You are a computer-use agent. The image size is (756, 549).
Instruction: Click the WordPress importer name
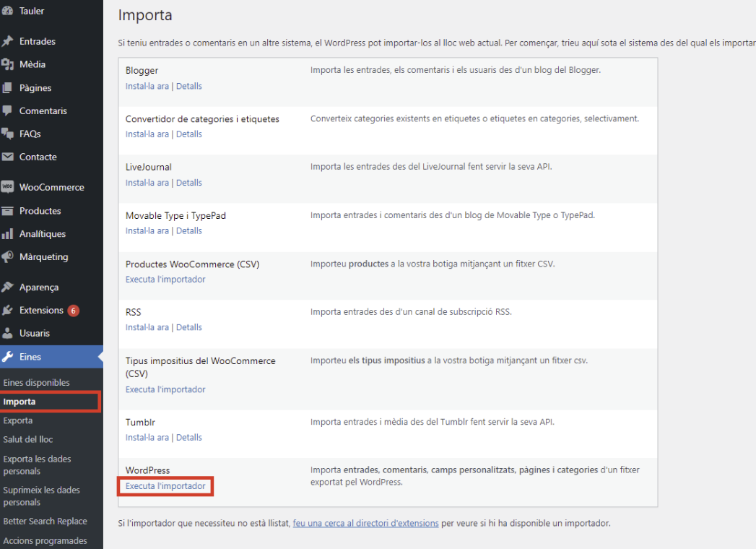(147, 470)
